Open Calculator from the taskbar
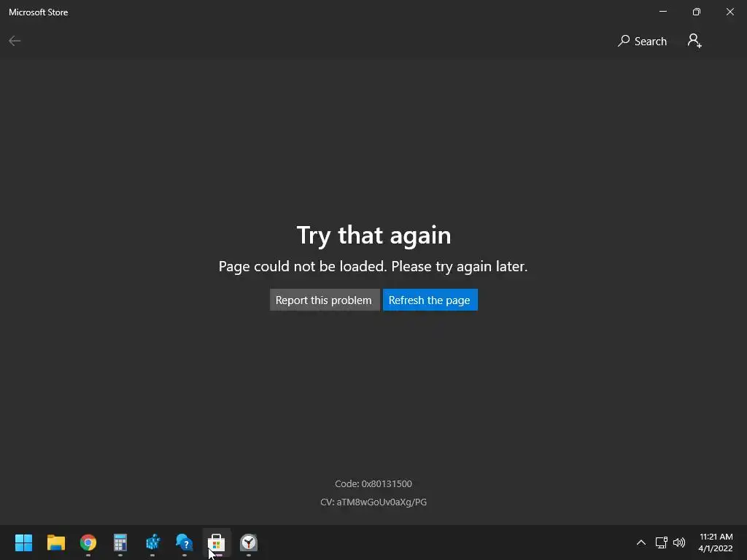Image resolution: width=747 pixels, height=560 pixels. tap(120, 542)
